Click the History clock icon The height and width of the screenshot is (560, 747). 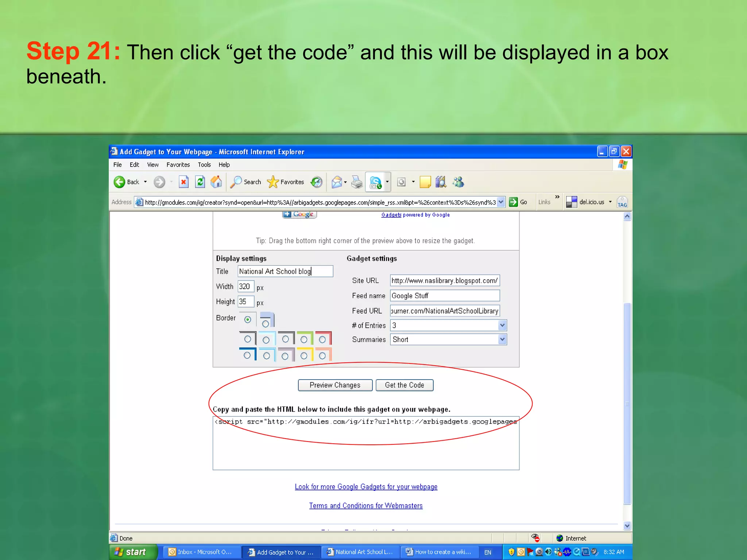click(x=316, y=182)
